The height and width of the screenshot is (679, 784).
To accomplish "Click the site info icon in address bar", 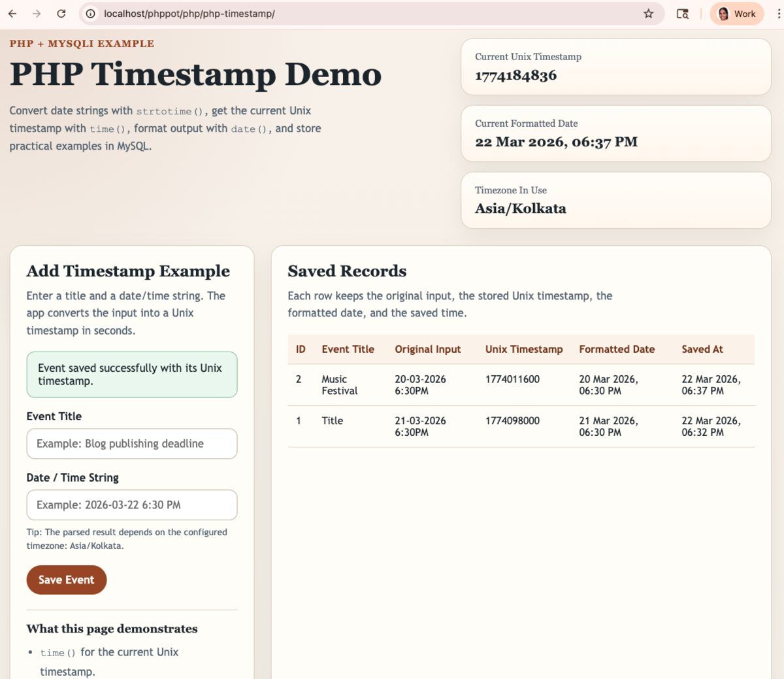I will pos(91,14).
